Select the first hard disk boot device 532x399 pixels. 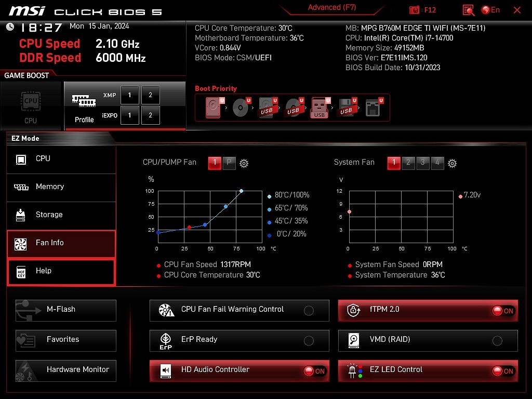[x=215, y=108]
